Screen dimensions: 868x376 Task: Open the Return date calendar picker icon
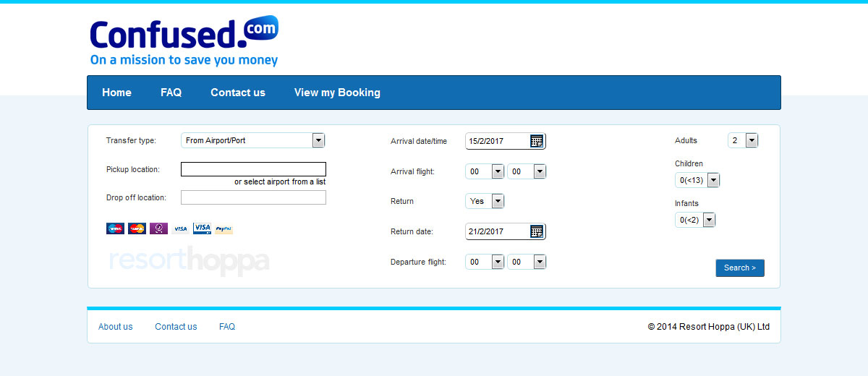tap(537, 231)
